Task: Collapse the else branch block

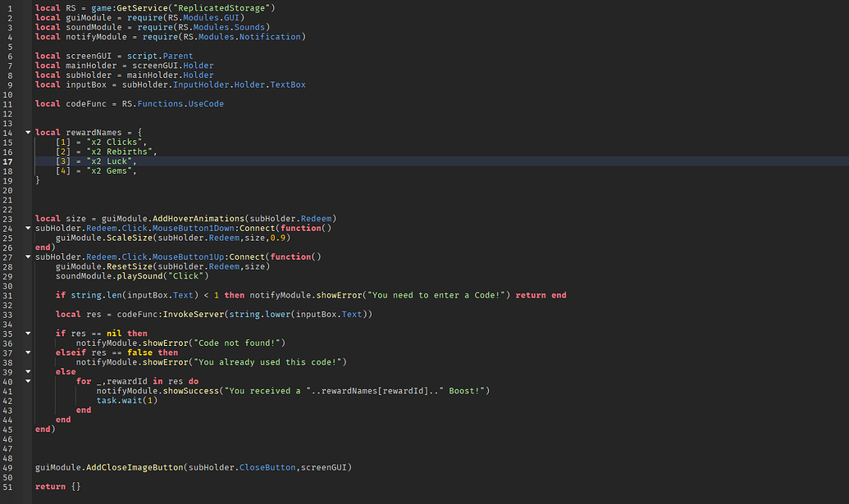Action: click(x=27, y=371)
